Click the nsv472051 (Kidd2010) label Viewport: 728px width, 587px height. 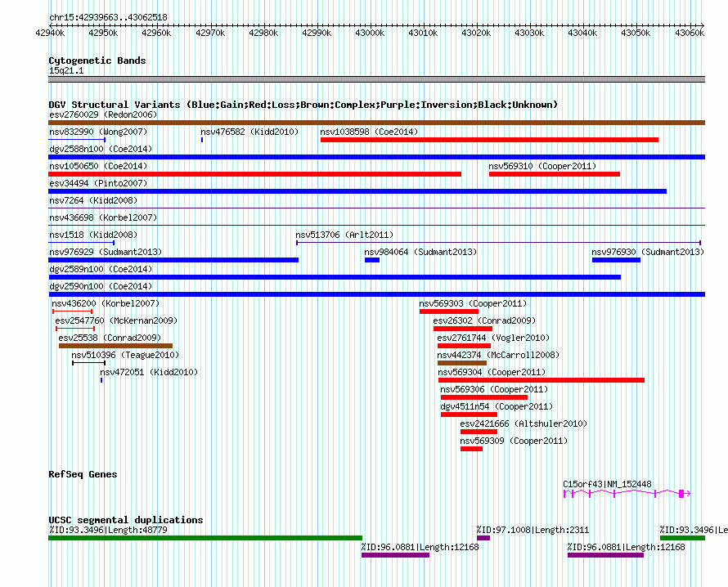coord(149,372)
